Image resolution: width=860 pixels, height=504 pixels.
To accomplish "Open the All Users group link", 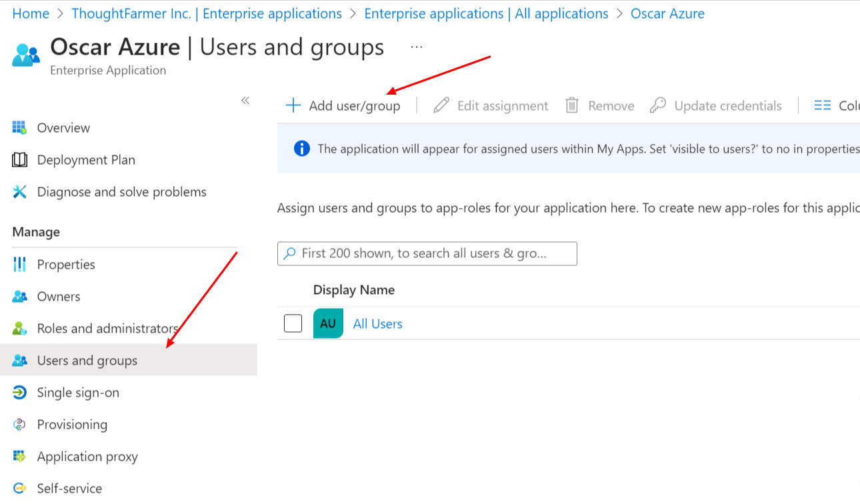I will (x=378, y=324).
